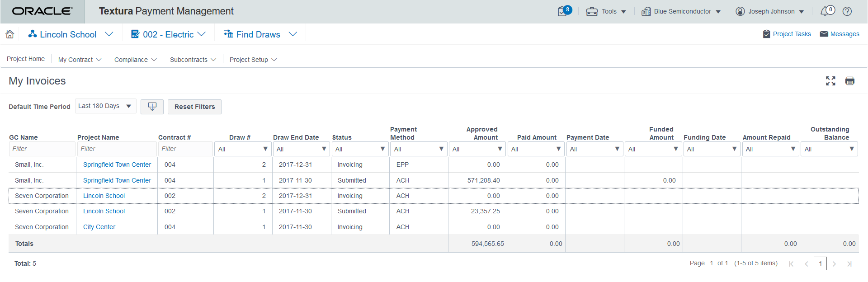Print the My Invoices list
The width and height of the screenshot is (868, 282).
(850, 81)
